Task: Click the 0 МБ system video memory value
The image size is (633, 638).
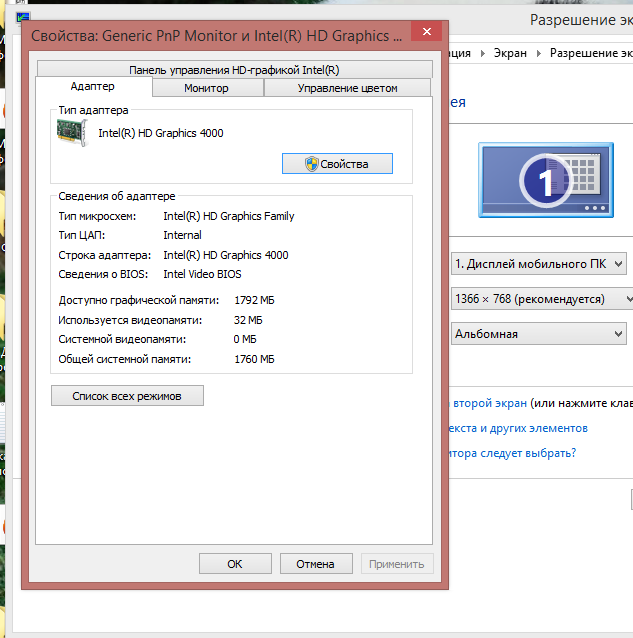Action: 245,339
